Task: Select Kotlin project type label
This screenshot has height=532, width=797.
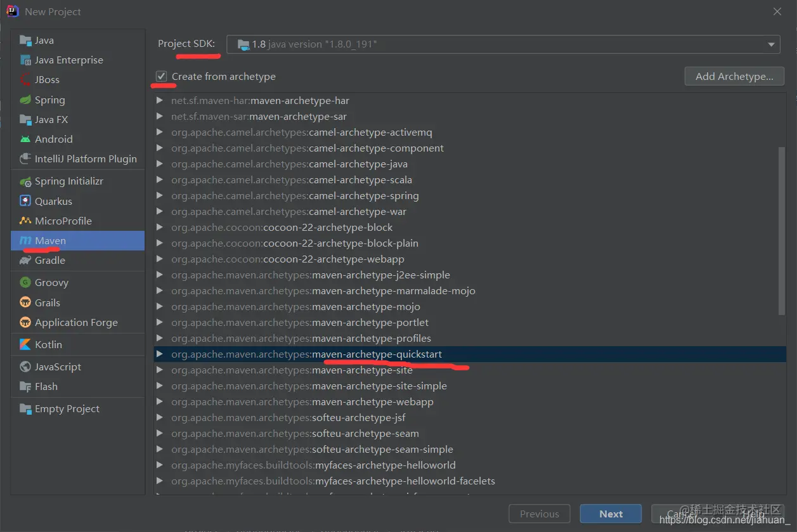Action: (48, 344)
